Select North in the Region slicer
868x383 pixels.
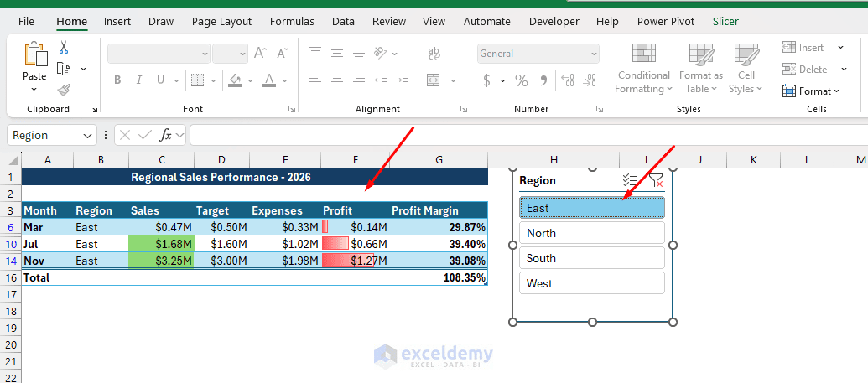tap(592, 233)
